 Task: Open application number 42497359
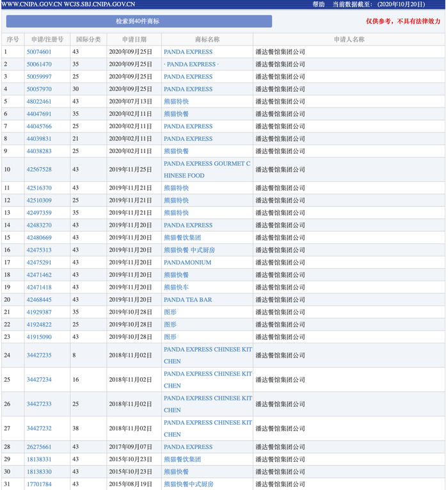point(39,213)
